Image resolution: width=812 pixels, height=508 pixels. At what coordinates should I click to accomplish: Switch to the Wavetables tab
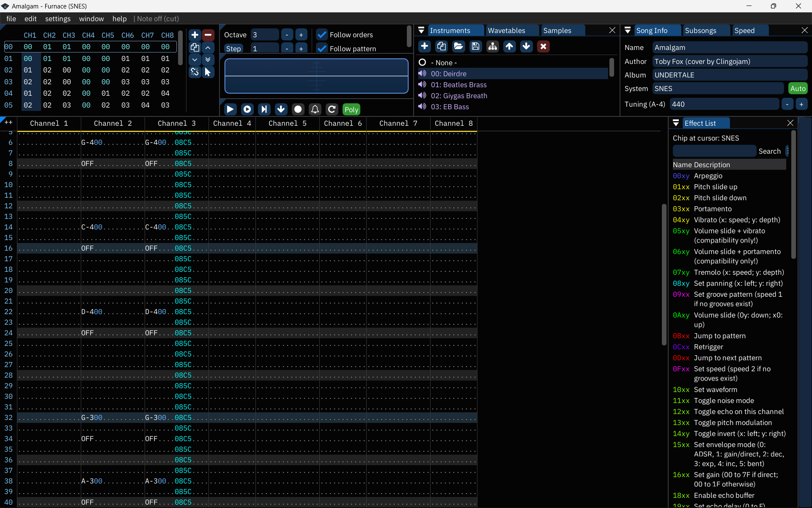[x=506, y=30]
